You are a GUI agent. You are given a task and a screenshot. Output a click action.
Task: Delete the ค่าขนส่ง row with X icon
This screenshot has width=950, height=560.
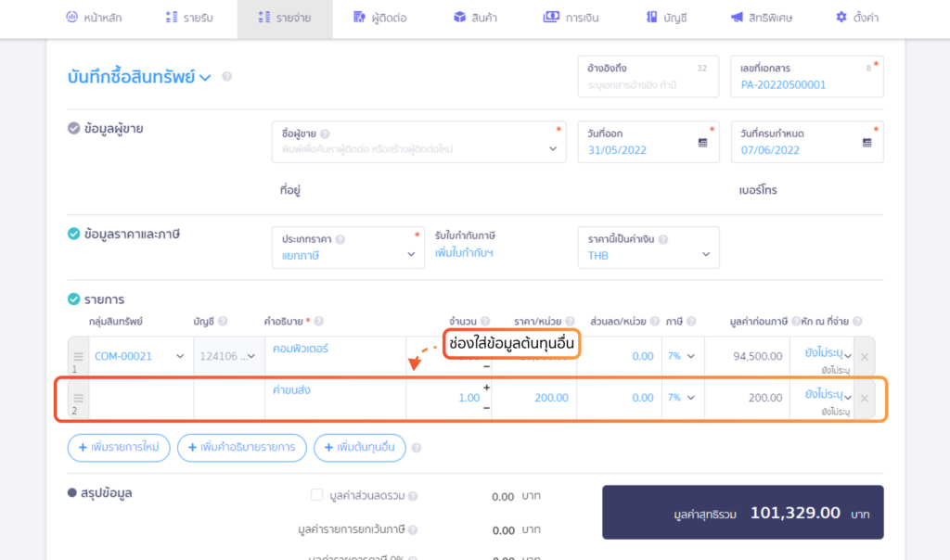(865, 399)
